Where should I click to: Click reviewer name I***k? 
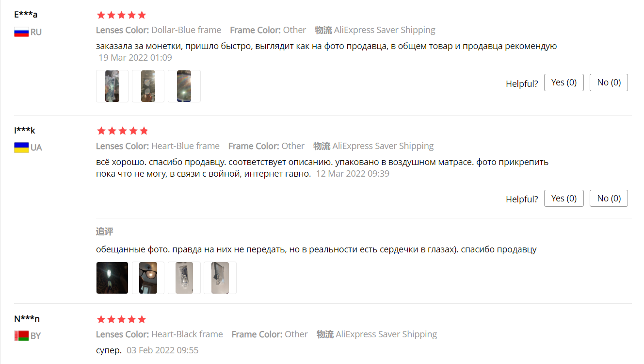pyautogui.click(x=25, y=130)
